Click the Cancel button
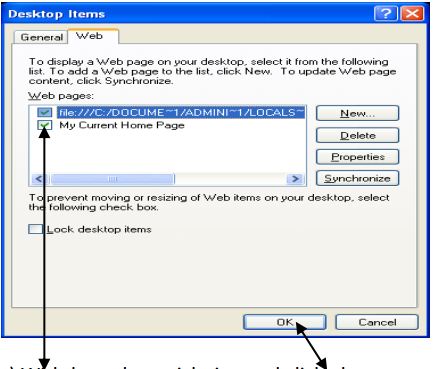The height and width of the screenshot is (369, 433). [377, 322]
